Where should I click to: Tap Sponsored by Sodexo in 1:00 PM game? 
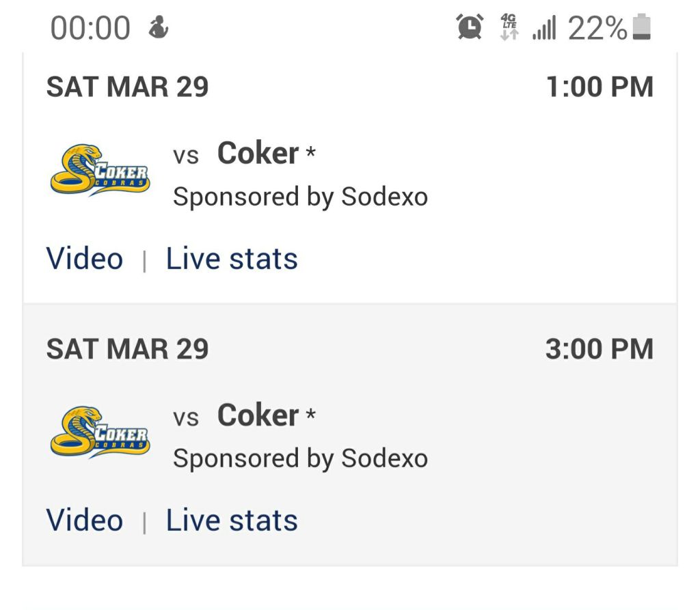(300, 197)
